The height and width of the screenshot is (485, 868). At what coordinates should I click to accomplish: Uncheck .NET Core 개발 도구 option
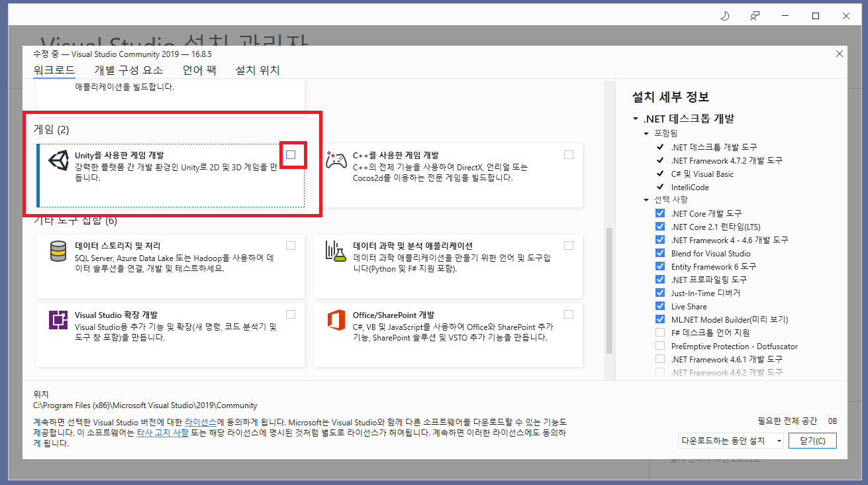pyautogui.click(x=660, y=213)
